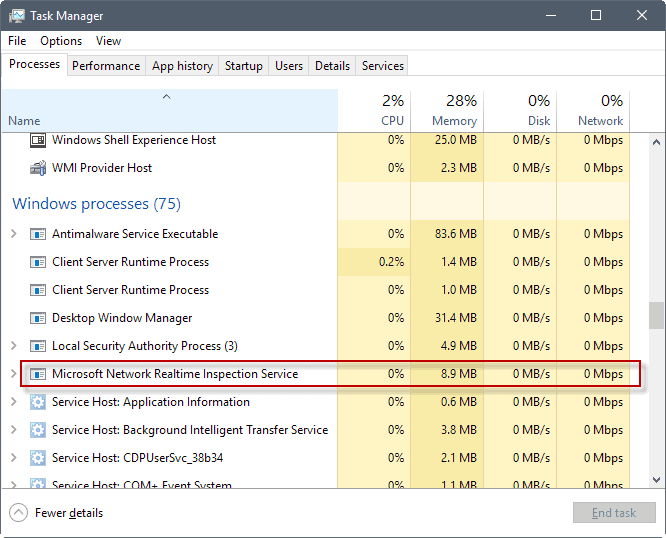
Task: Click the Service Host: Application Information gear icon
Action: click(x=38, y=402)
